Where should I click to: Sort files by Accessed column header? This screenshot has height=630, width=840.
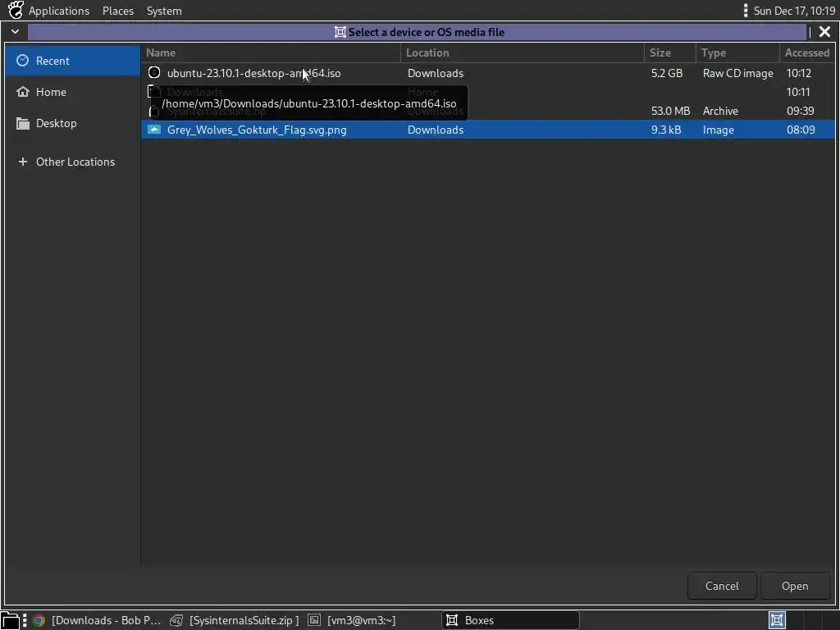point(807,52)
